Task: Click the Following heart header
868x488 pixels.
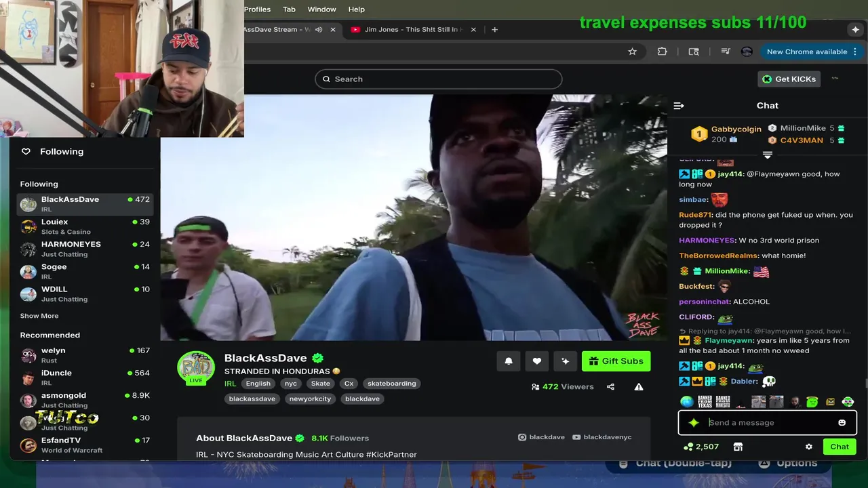Action: [53, 152]
